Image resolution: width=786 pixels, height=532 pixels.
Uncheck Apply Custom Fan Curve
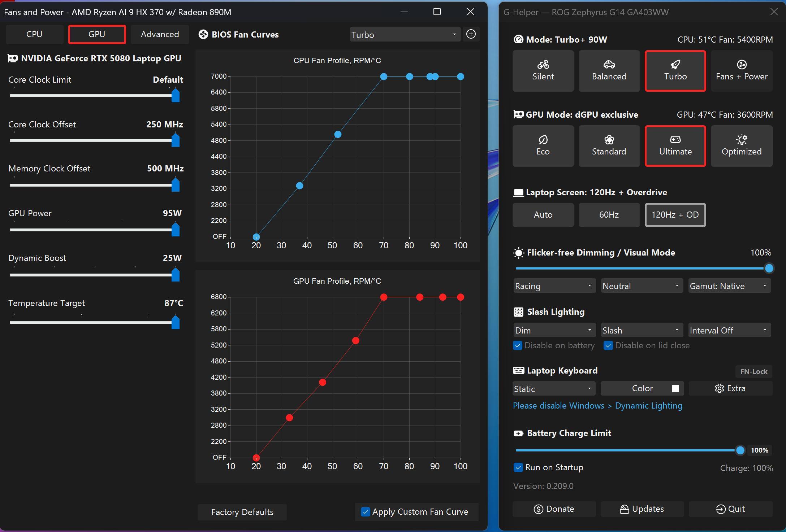366,512
